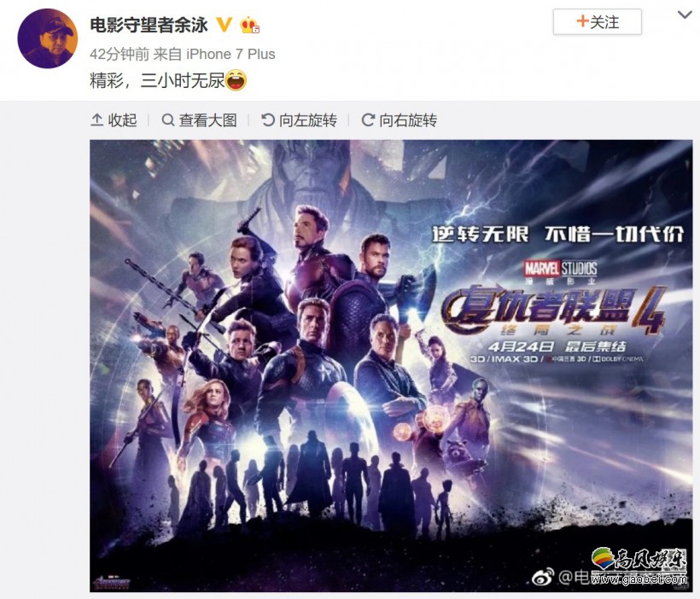Click the 42分钟前 timestamp

(120, 55)
